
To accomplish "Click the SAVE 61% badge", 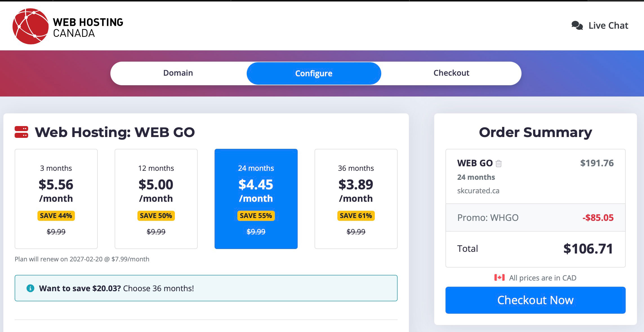I will tap(356, 216).
